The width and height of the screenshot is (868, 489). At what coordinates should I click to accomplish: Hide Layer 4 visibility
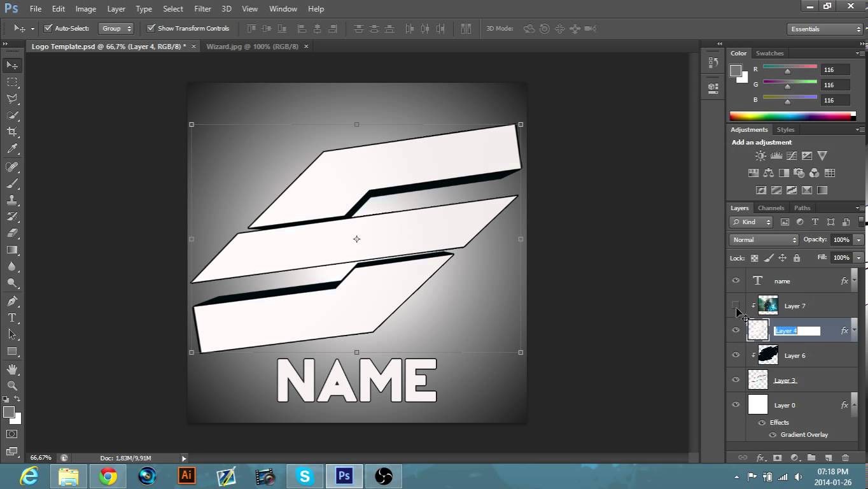pyautogui.click(x=736, y=330)
